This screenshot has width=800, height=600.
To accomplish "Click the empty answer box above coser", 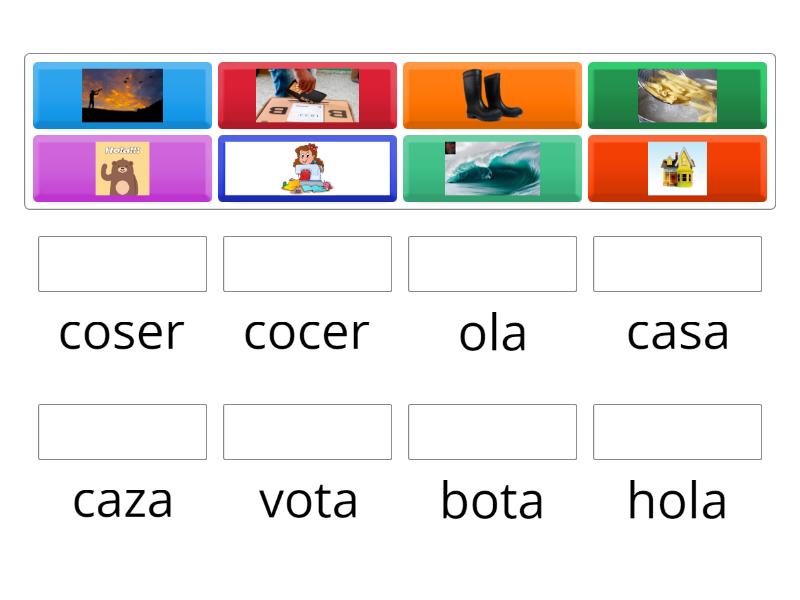I will (x=122, y=264).
